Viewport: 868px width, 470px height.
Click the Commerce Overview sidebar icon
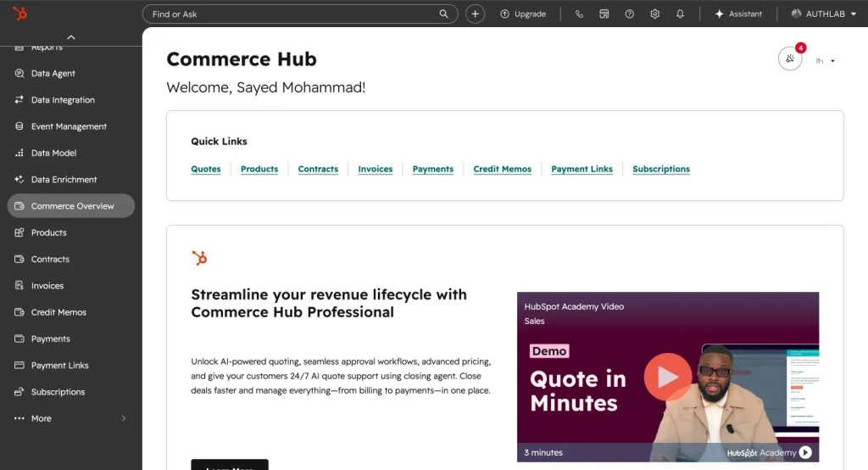[x=19, y=205]
